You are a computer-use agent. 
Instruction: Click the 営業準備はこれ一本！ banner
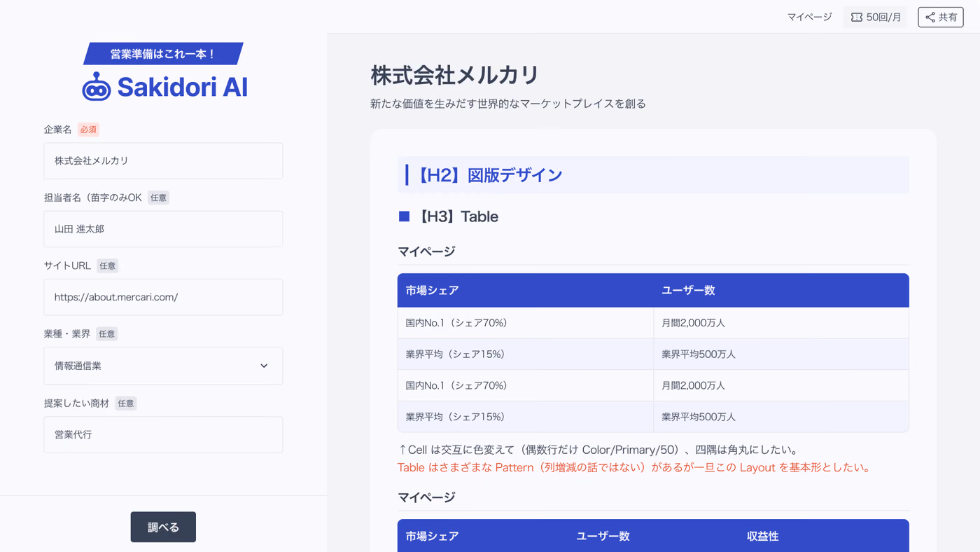[163, 54]
